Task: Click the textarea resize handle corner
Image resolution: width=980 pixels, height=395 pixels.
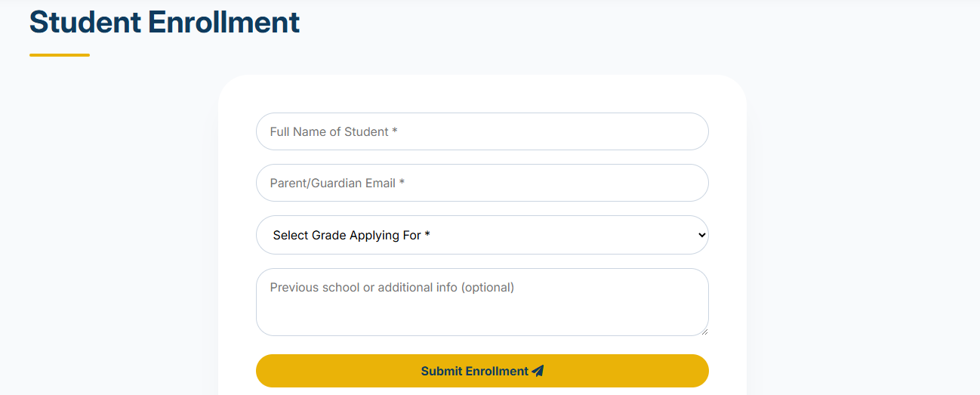Action: coord(704,332)
